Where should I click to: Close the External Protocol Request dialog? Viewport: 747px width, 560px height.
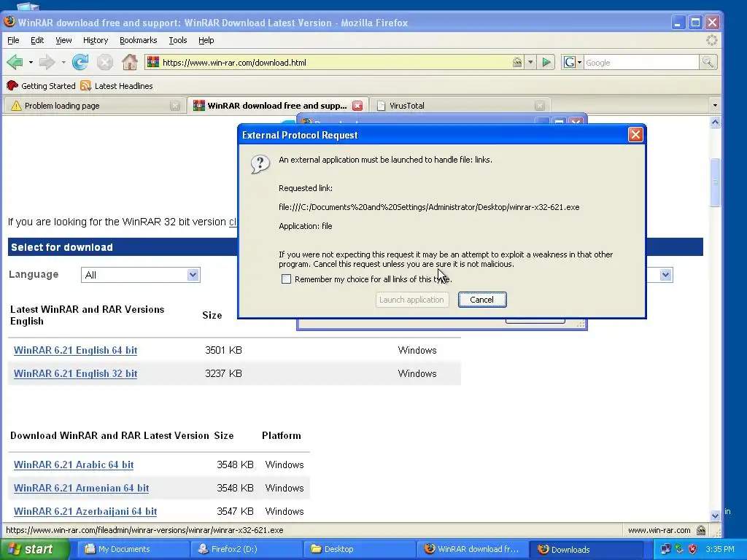pyautogui.click(x=635, y=135)
